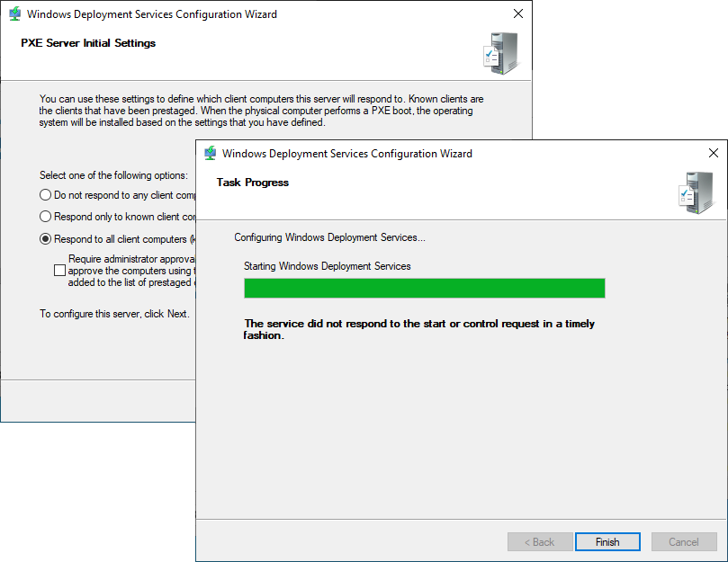
Task: Click the 'Starting Windows Deployment Services' status text
Action: tap(328, 266)
